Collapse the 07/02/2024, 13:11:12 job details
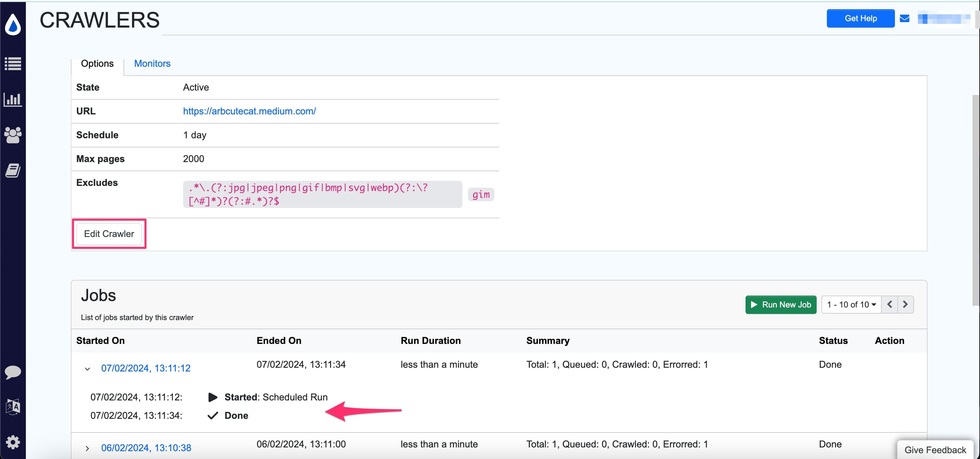Screen dimensions: 980x459 point(87,368)
